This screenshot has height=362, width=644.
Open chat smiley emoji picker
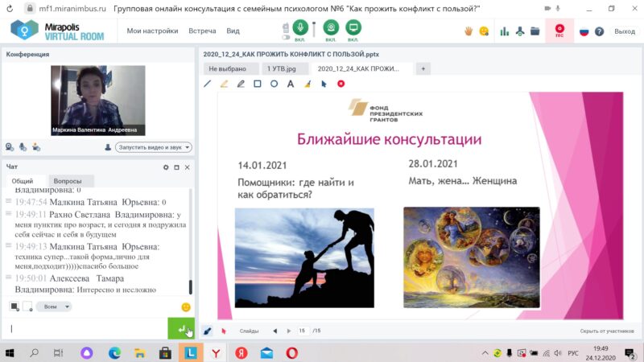tap(186, 306)
